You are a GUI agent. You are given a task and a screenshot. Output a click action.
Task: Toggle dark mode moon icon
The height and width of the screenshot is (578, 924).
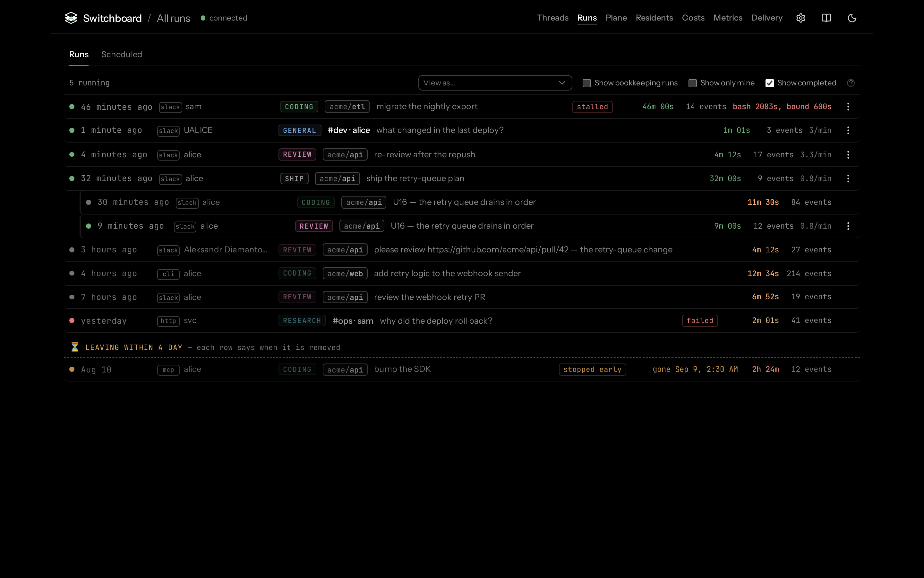pyautogui.click(x=852, y=18)
